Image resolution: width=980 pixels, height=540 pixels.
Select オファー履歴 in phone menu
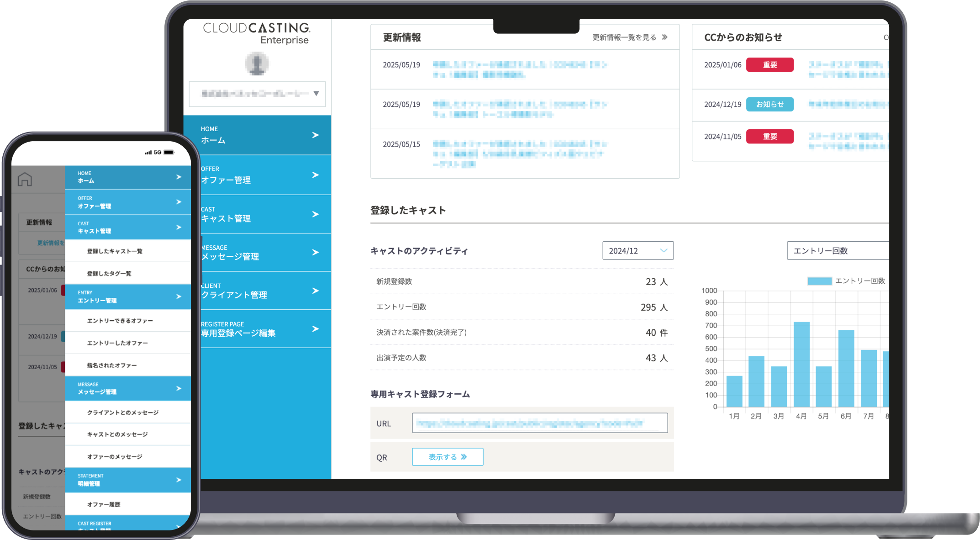104,504
